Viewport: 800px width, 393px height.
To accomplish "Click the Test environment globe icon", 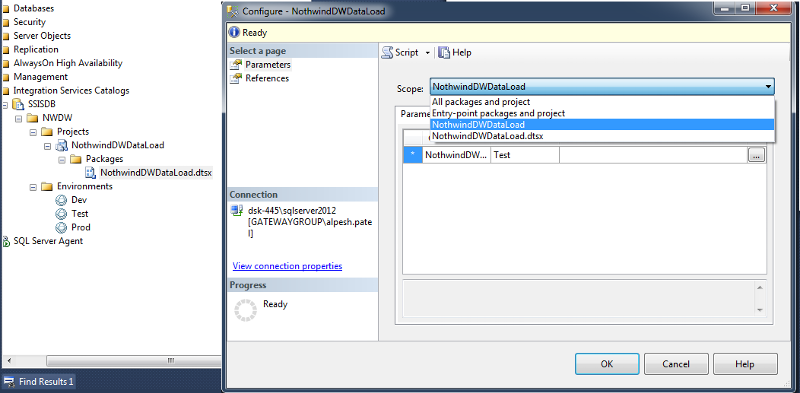I will pyautogui.click(x=61, y=214).
